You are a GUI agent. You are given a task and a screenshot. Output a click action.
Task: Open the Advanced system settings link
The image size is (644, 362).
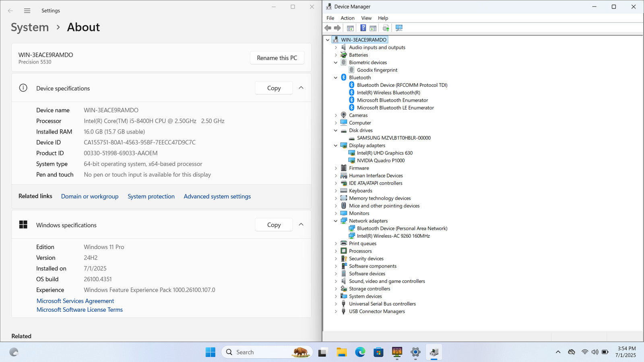[217, 196]
